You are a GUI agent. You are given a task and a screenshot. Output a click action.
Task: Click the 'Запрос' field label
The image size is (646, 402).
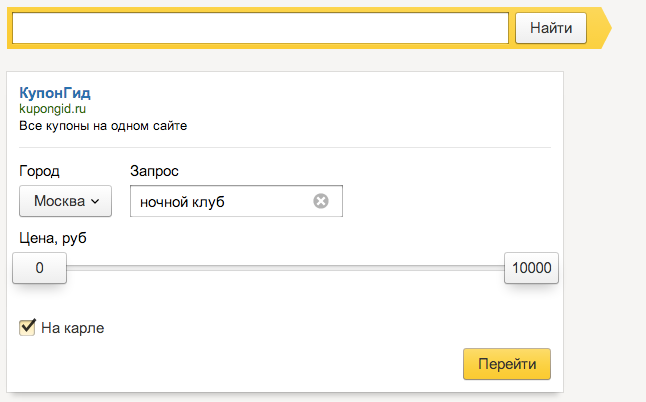tap(154, 171)
